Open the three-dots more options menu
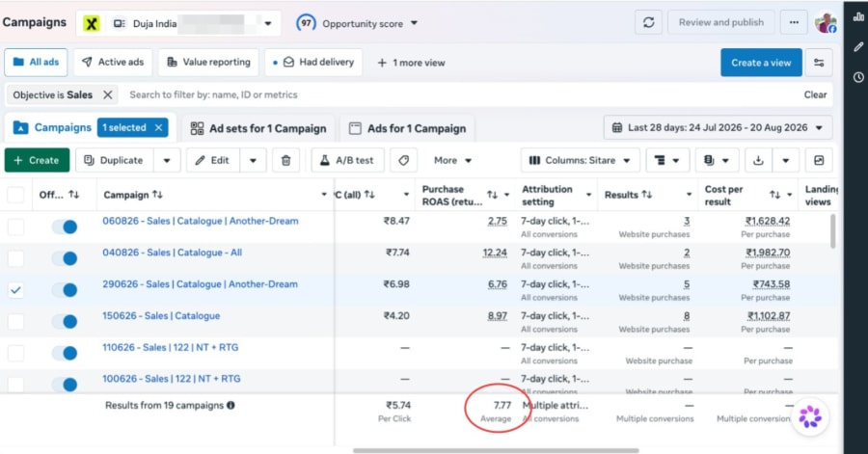Image resolution: width=868 pixels, height=454 pixels. coord(794,23)
